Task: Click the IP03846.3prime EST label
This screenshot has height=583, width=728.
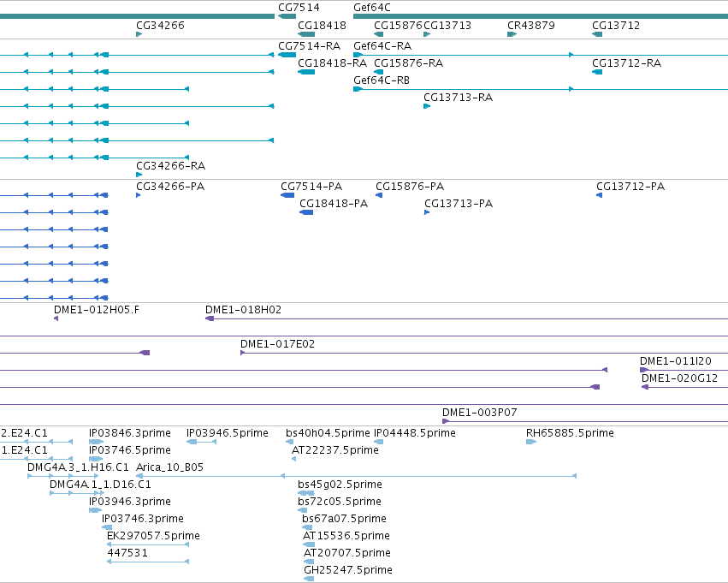Action: (130, 433)
